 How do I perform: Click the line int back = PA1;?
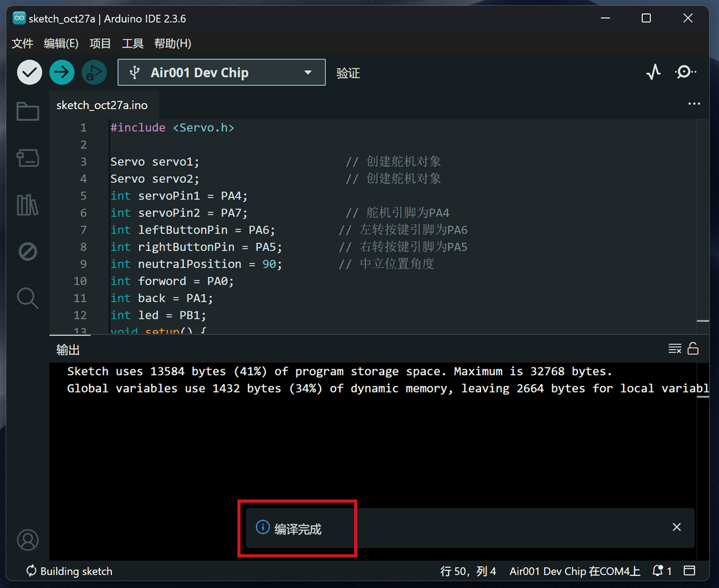tap(162, 298)
